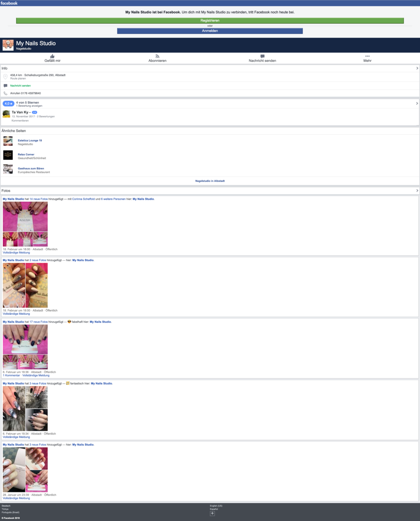Click the phone icon next to Anrufen
Screen dimensions: 420x521
click(5, 93)
